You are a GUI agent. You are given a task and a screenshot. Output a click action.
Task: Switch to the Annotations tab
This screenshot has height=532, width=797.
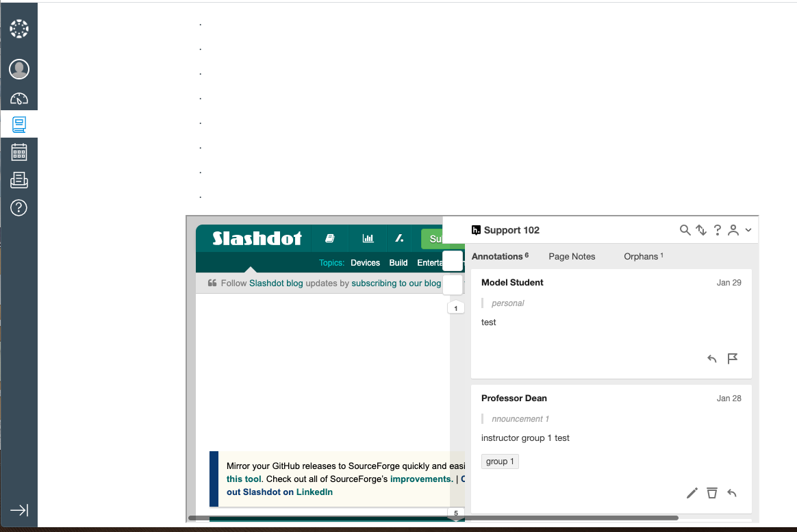(x=500, y=257)
